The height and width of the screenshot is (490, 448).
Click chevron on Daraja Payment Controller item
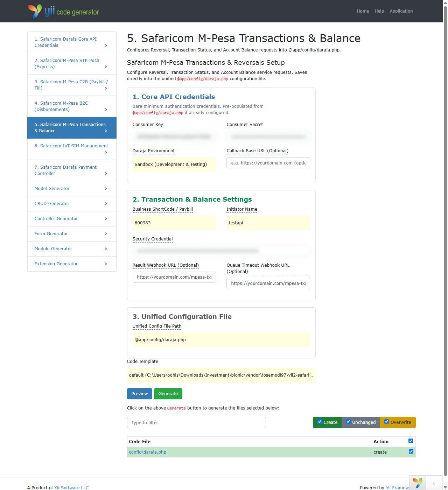coord(106,174)
